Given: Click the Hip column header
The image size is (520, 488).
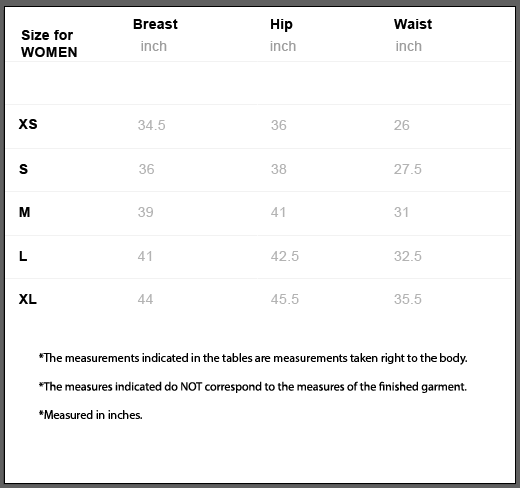Looking at the screenshot, I should [x=281, y=25].
